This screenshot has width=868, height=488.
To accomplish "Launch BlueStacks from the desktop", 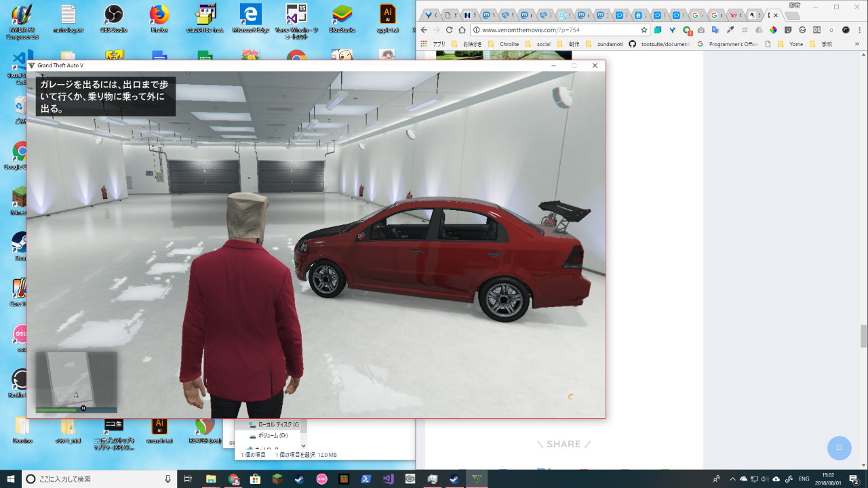I will (x=342, y=16).
